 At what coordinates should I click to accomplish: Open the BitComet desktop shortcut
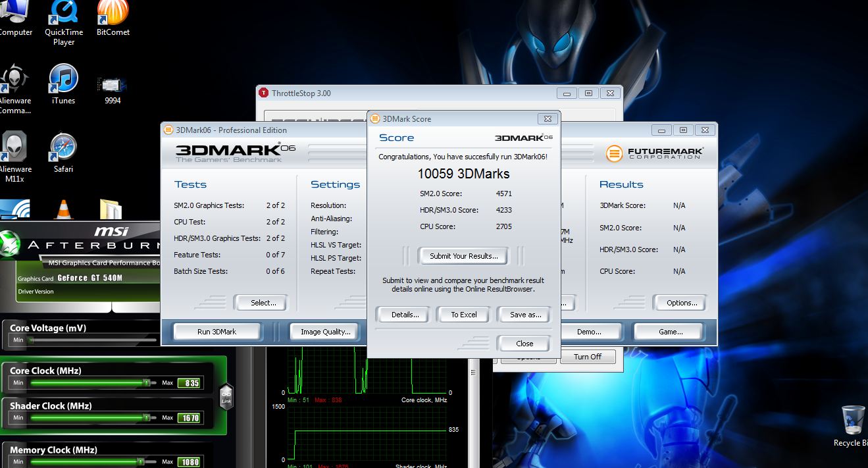[113, 18]
